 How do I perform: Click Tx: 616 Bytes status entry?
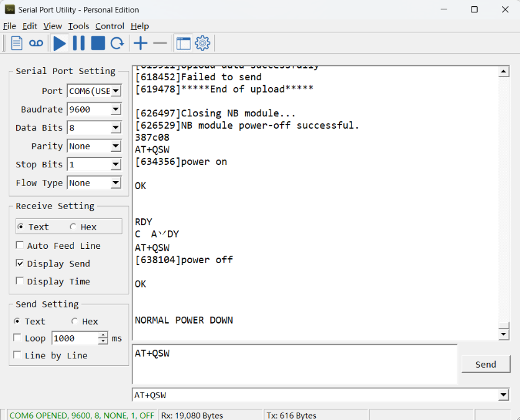point(292,415)
